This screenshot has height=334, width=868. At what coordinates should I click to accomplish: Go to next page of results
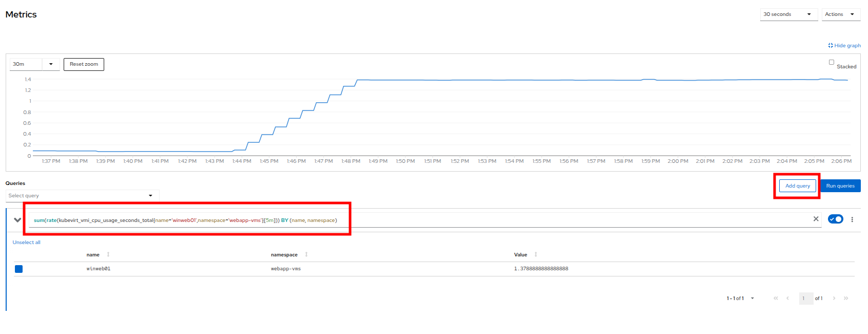834,299
